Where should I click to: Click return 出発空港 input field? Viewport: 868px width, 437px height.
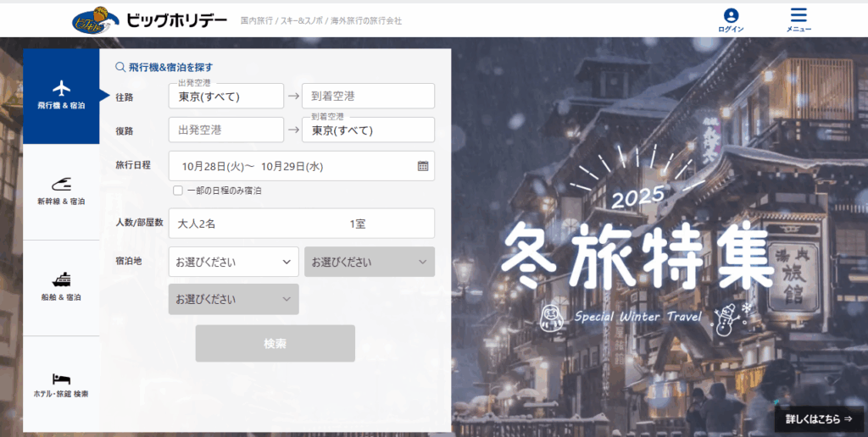click(225, 130)
